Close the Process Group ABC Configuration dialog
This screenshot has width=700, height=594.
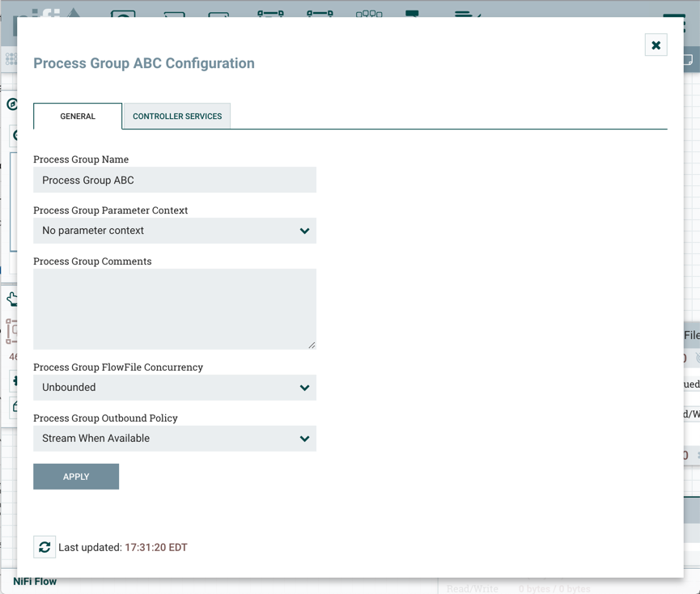point(655,45)
